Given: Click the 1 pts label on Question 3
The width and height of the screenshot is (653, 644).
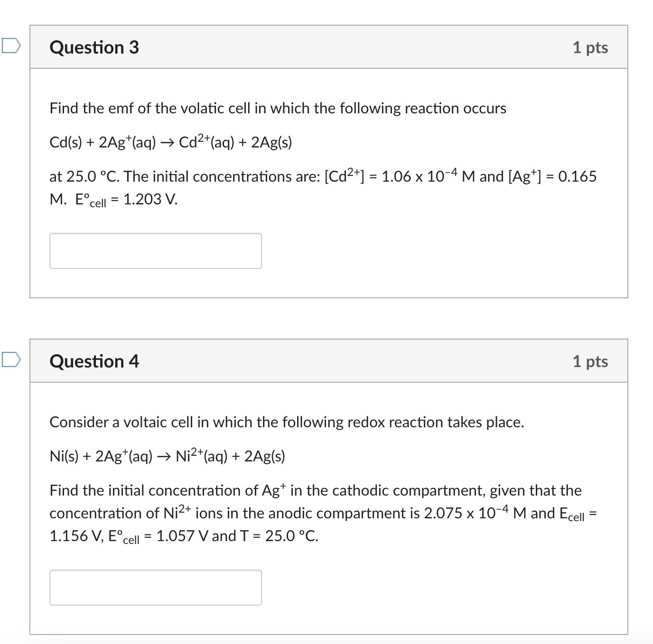Looking at the screenshot, I should 591,47.
